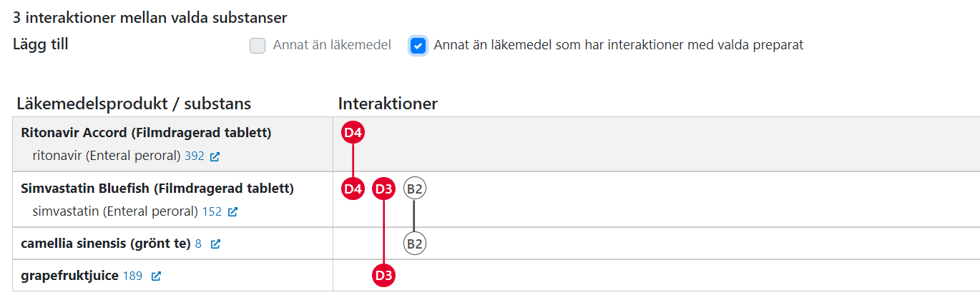
Task: Click the D3 badge in grapefruktjuice row
Action: pos(384,276)
